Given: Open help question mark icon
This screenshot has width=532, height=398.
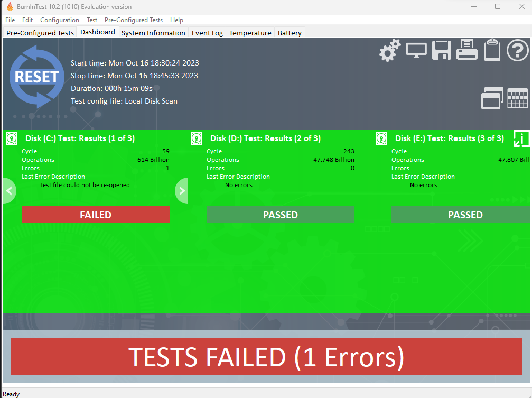Looking at the screenshot, I should 517,50.
